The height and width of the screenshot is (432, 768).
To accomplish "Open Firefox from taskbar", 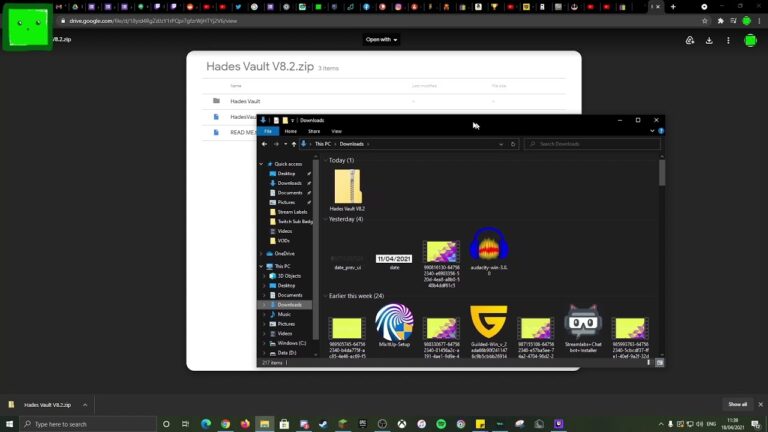I will click(245, 424).
